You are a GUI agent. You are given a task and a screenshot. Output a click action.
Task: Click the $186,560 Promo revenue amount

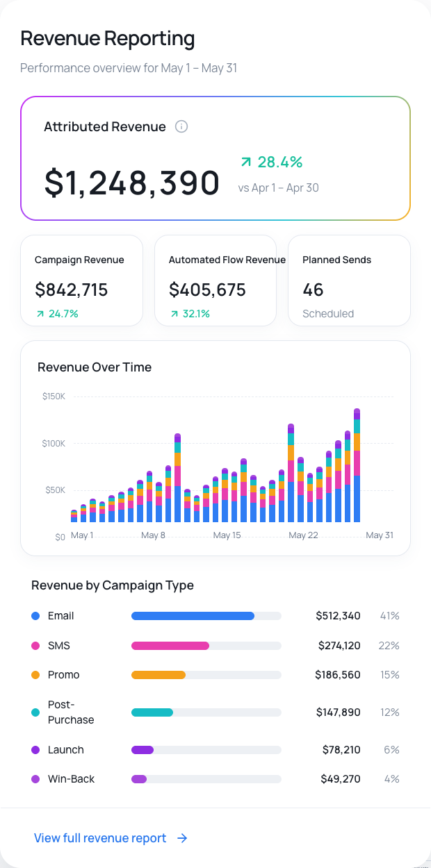338,675
